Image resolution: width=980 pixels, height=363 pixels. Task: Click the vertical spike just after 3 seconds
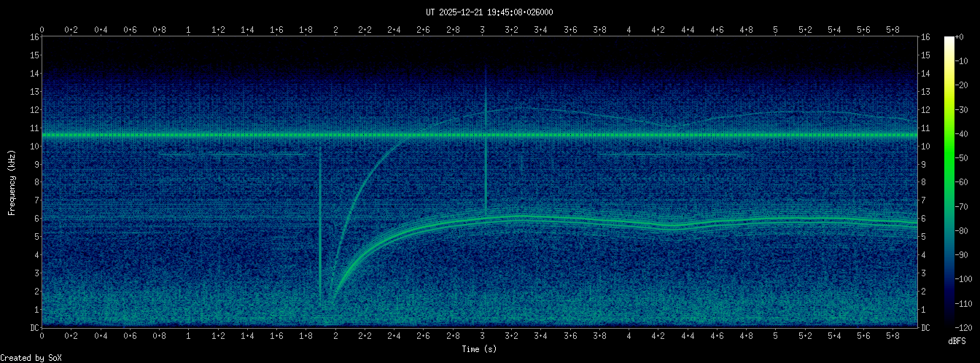coord(486,146)
